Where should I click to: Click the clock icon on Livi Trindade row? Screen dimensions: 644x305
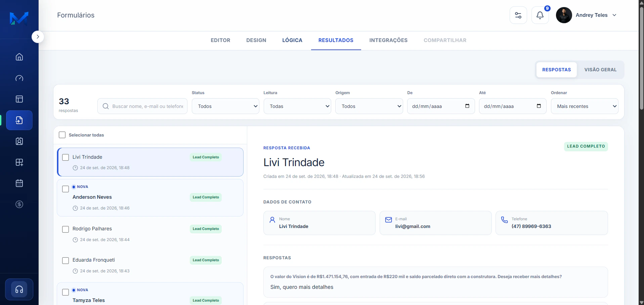coord(75,168)
